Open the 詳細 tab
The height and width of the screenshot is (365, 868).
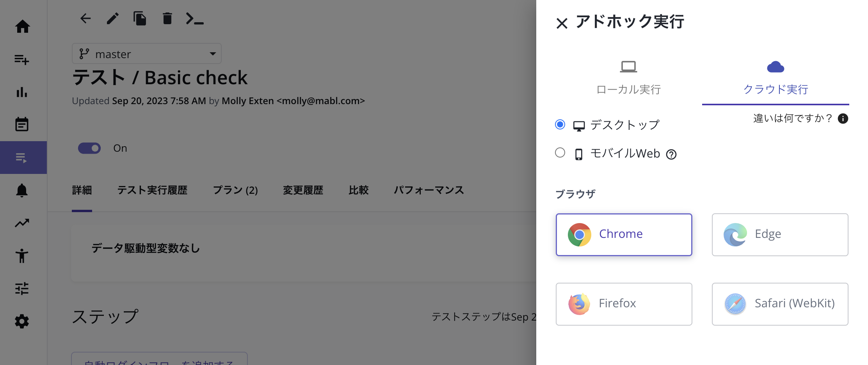[x=82, y=190]
